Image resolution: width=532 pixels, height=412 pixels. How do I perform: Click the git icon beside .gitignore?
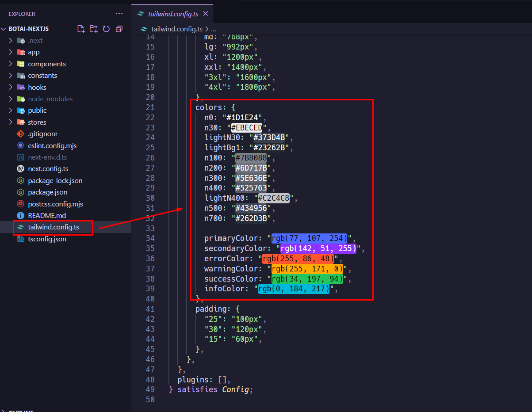click(x=20, y=134)
